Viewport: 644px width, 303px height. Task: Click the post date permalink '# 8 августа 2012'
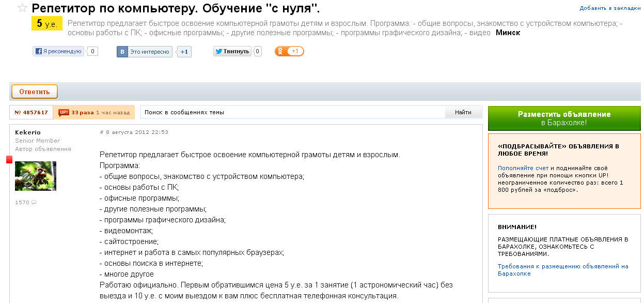tap(134, 132)
